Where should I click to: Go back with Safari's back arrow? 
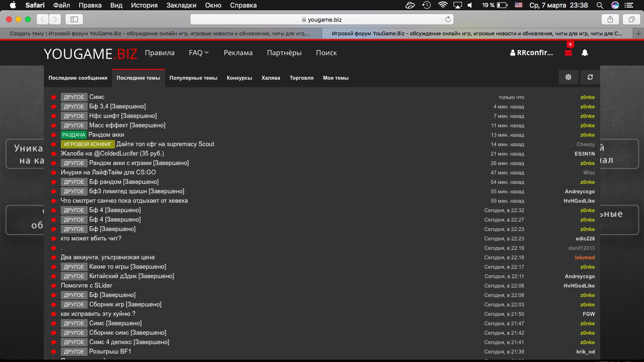pyautogui.click(x=42, y=19)
